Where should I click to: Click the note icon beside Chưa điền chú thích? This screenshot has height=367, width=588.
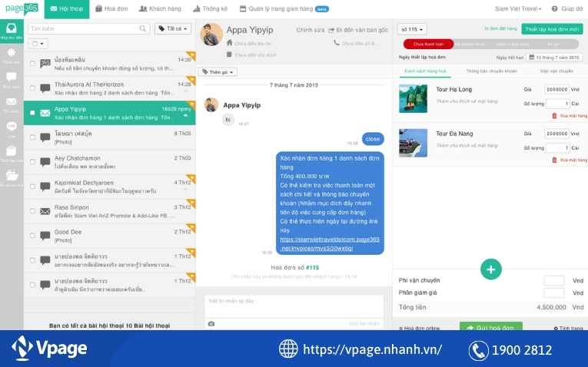click(229, 55)
